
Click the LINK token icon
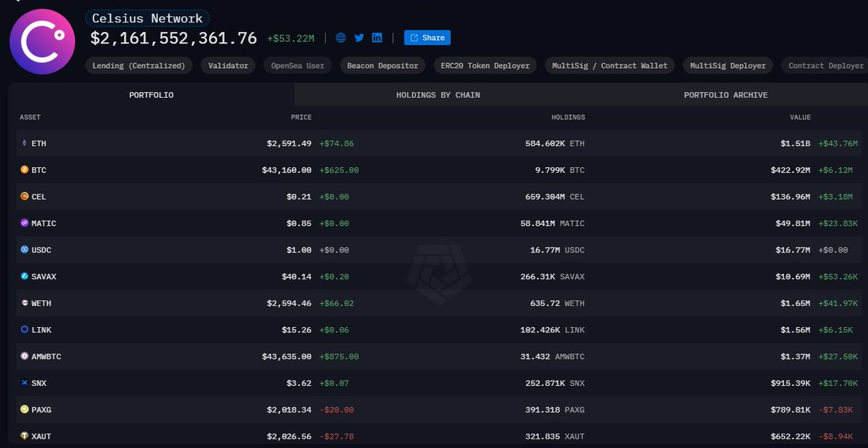coord(24,329)
